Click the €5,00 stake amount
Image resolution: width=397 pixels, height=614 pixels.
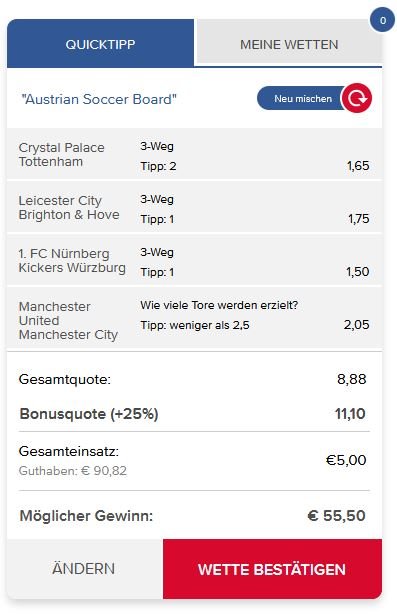click(346, 460)
